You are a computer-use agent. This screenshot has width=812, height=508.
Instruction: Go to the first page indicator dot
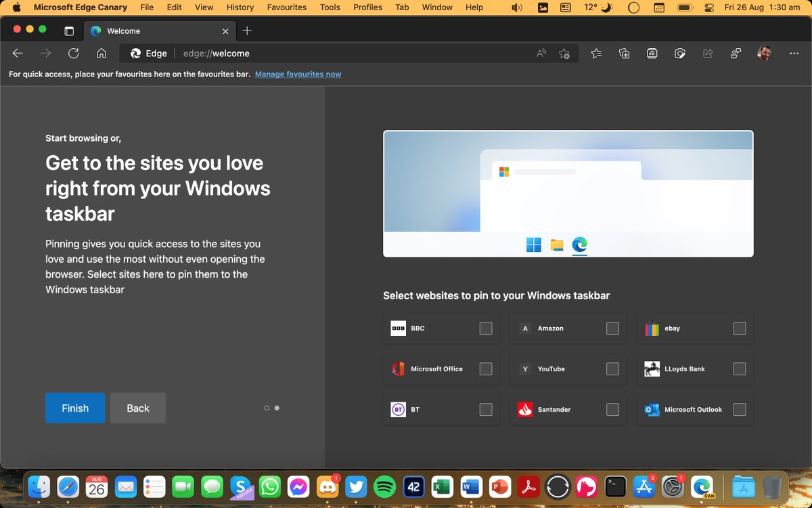click(x=267, y=408)
